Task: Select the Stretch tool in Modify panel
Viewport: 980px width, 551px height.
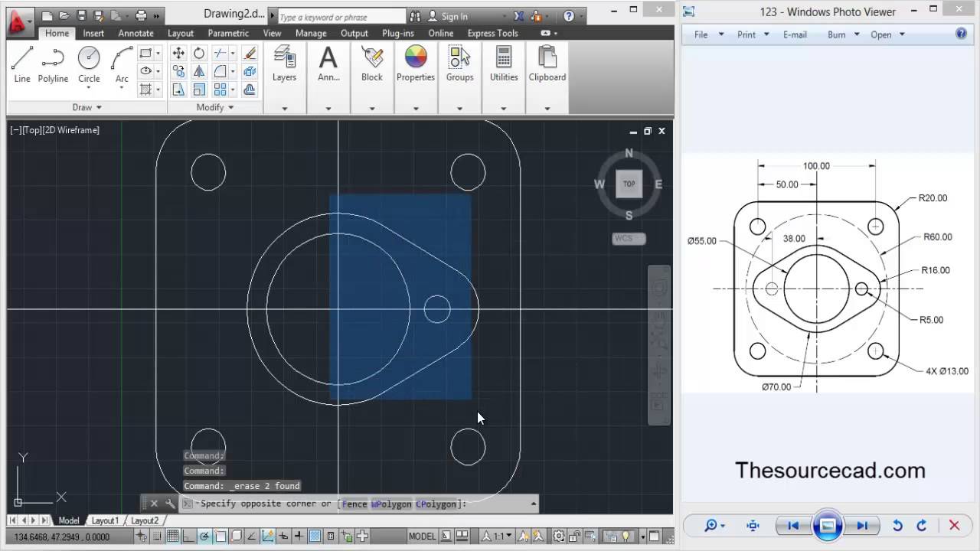Action: (x=178, y=90)
